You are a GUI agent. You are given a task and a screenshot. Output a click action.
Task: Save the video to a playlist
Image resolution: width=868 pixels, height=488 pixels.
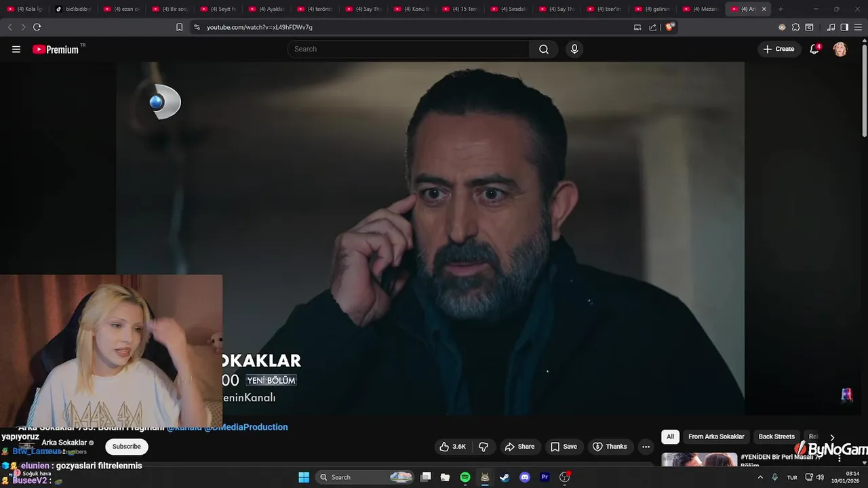[564, 447]
